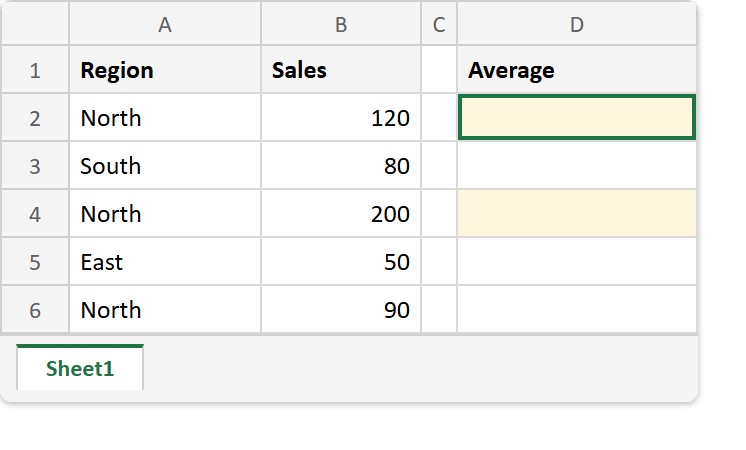Select row 6 header
The image size is (746, 450).
(35, 310)
